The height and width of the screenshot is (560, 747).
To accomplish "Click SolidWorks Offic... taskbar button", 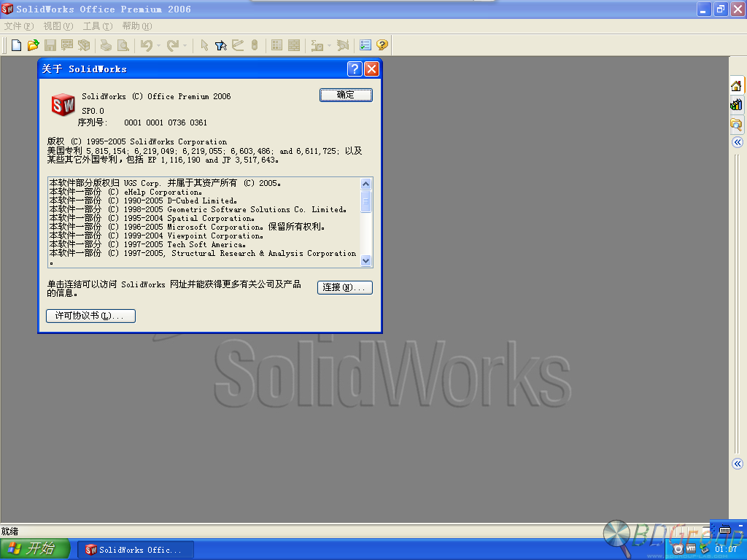I will click(x=135, y=550).
